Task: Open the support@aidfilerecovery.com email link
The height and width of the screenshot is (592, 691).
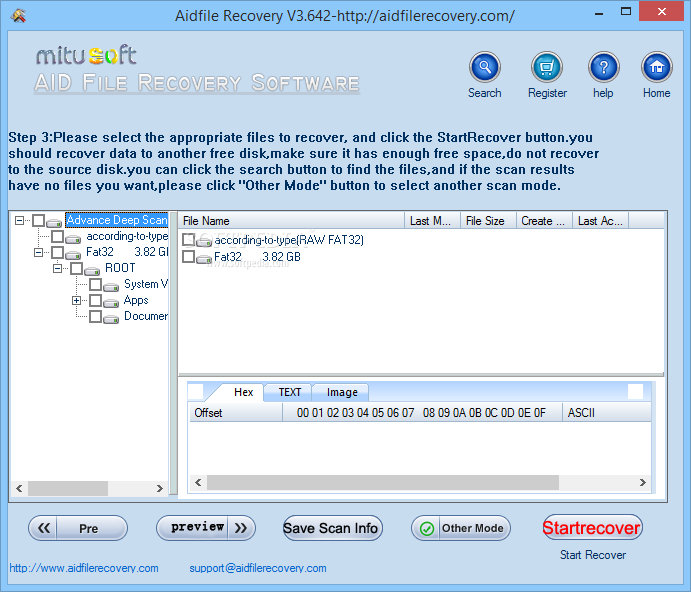Action: click(258, 568)
